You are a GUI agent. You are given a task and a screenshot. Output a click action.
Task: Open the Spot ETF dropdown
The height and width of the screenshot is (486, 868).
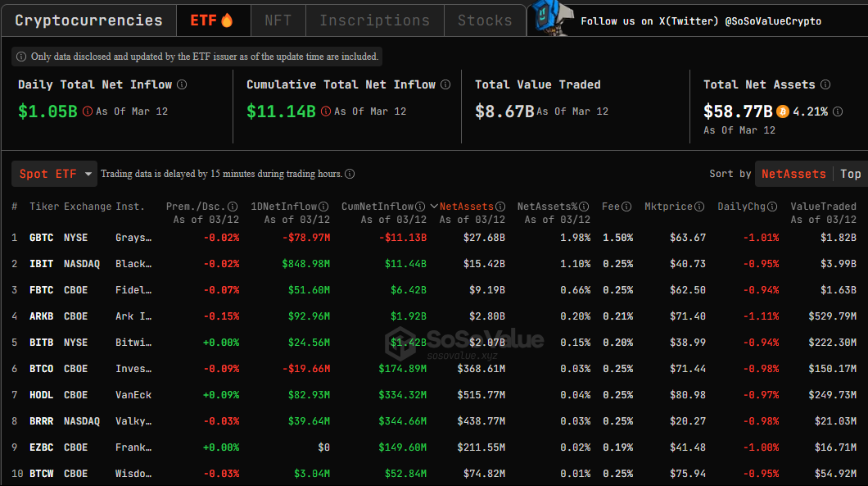(x=54, y=174)
